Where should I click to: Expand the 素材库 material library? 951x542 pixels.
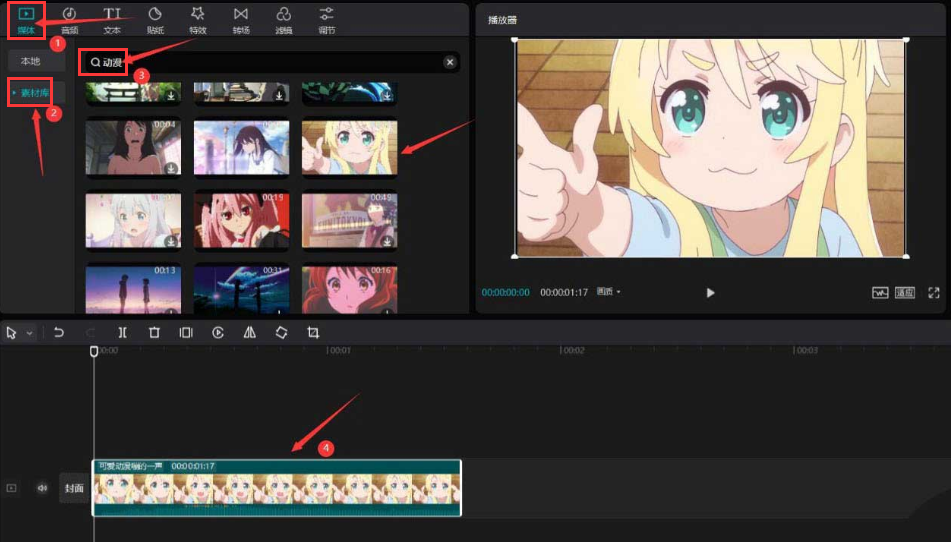point(34,93)
